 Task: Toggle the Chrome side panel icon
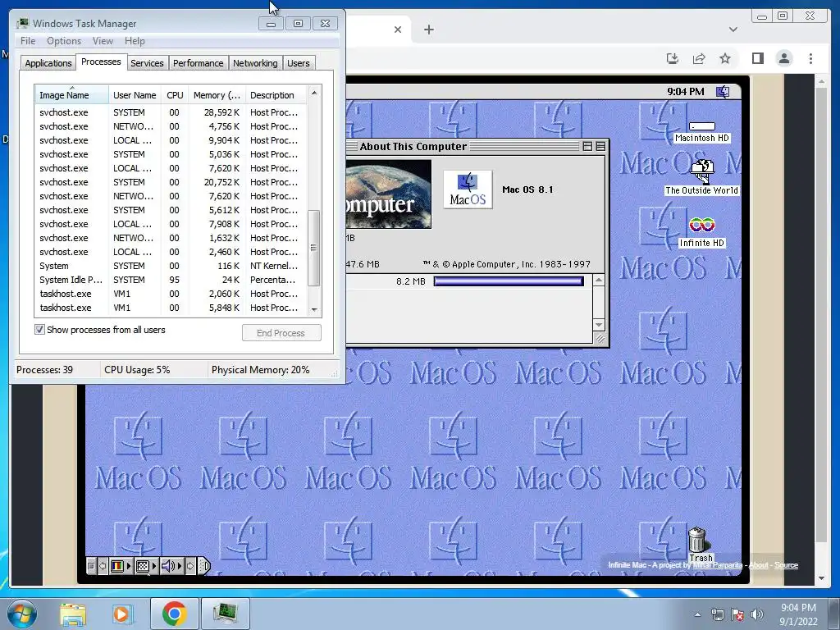coord(757,58)
